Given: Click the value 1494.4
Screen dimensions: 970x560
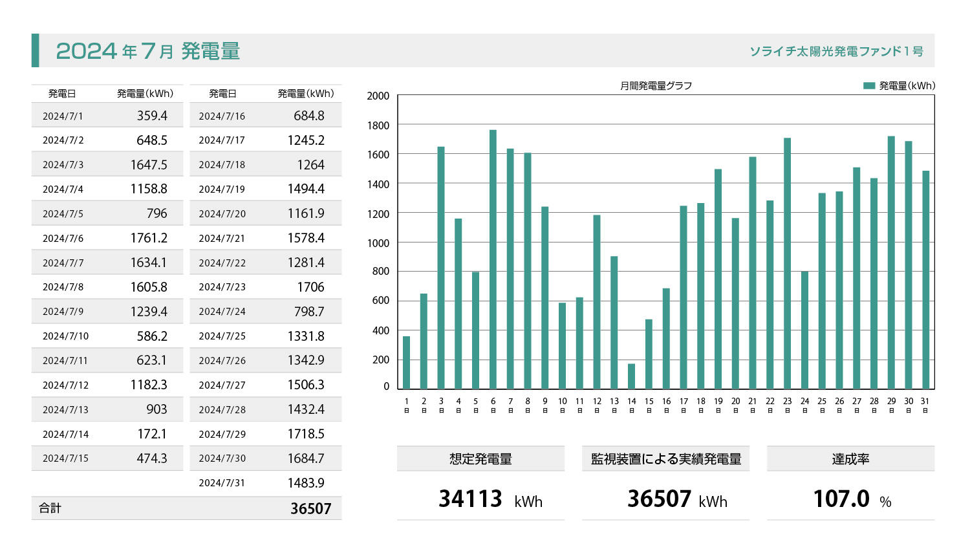Looking at the screenshot, I should (306, 189).
